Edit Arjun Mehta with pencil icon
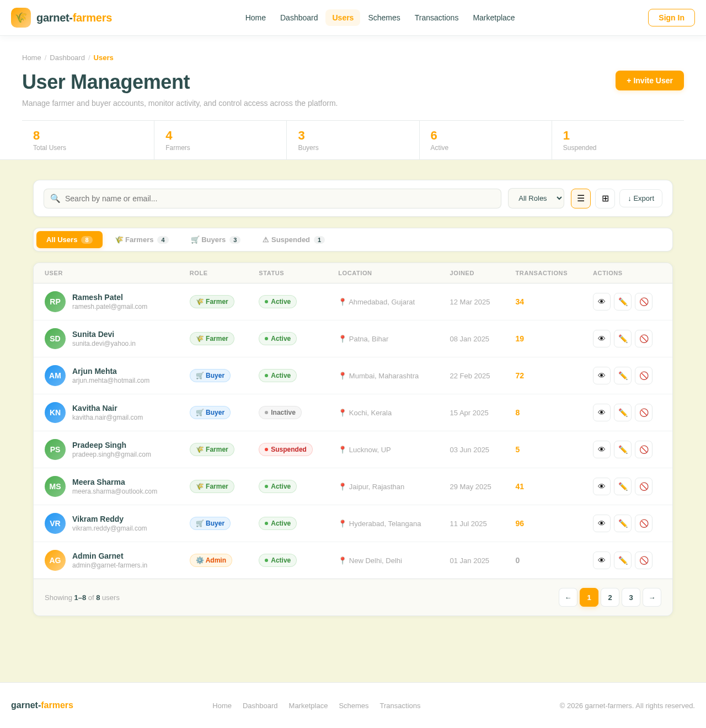706x728 pixels. pyautogui.click(x=623, y=376)
